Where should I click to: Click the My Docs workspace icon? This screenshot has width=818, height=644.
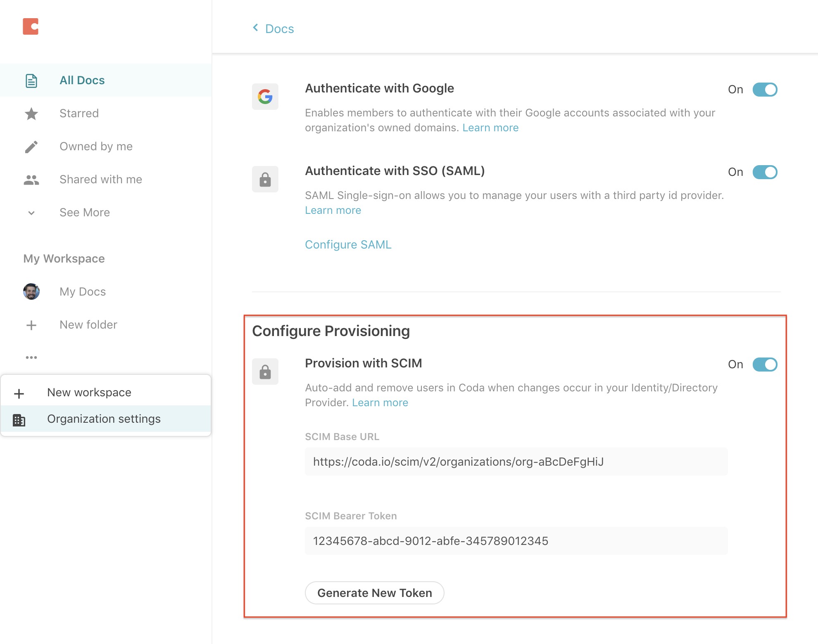pyautogui.click(x=31, y=292)
